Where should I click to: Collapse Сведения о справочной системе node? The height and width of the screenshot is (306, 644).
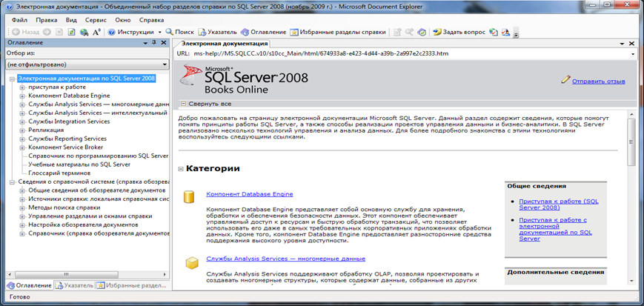click(x=13, y=182)
